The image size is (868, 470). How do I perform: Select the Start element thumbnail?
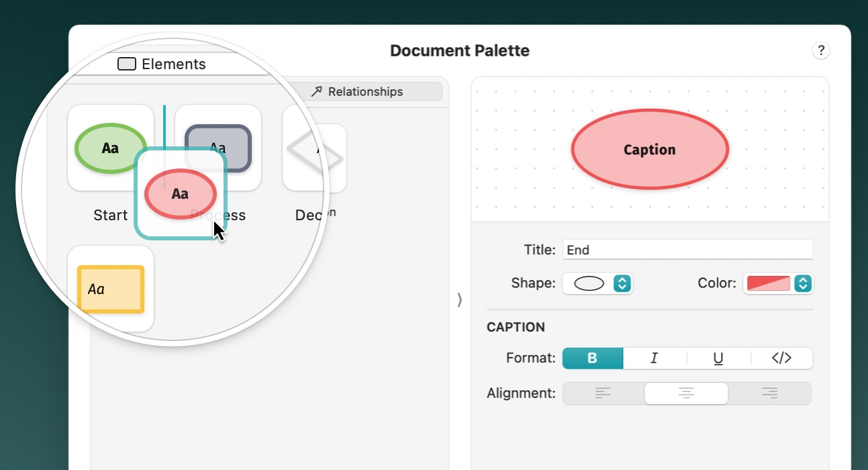pyautogui.click(x=111, y=148)
